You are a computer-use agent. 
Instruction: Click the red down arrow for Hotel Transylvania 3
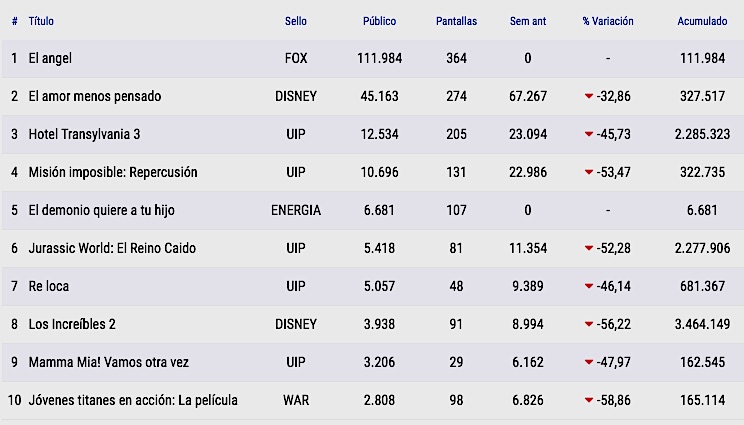589,134
